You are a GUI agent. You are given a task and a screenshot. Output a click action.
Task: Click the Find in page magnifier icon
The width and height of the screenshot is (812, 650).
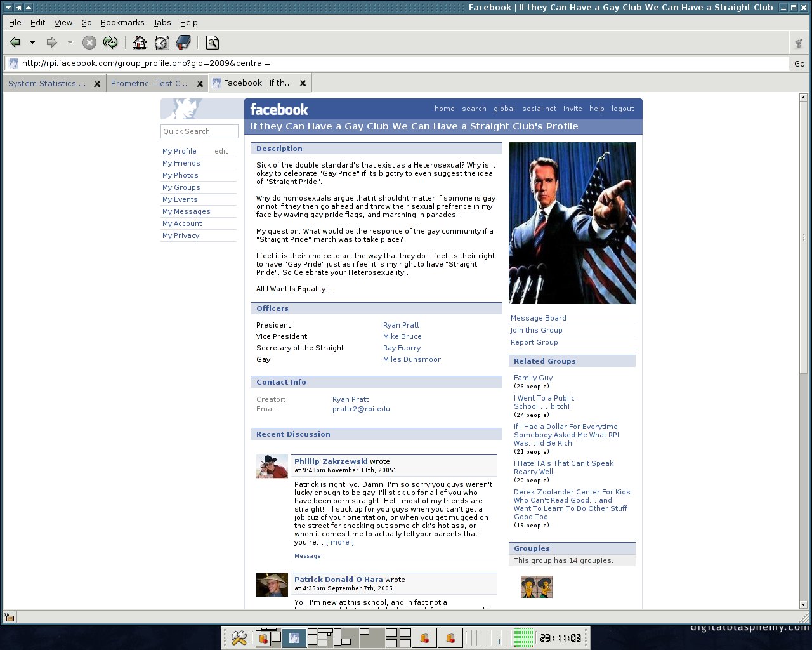tap(213, 43)
